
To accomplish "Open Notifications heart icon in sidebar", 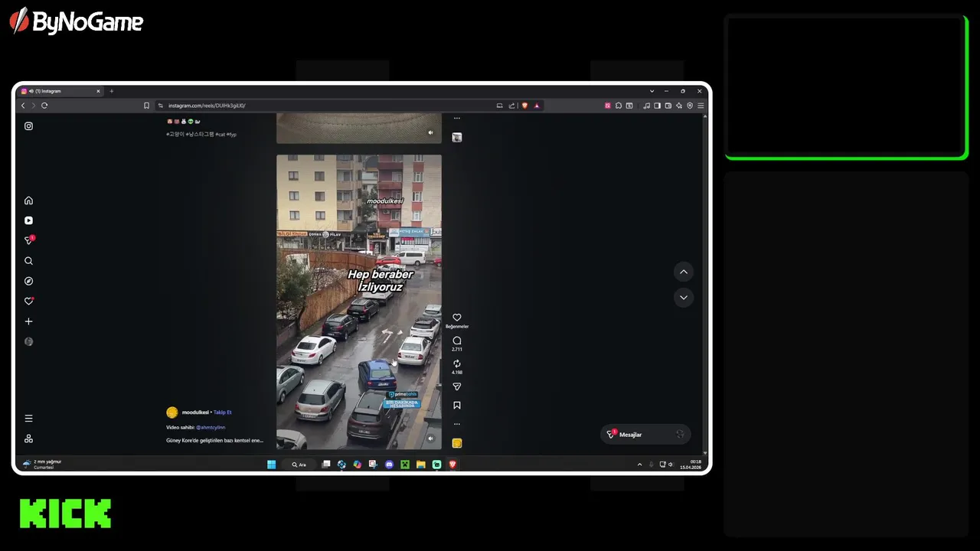I will pos(28,302).
